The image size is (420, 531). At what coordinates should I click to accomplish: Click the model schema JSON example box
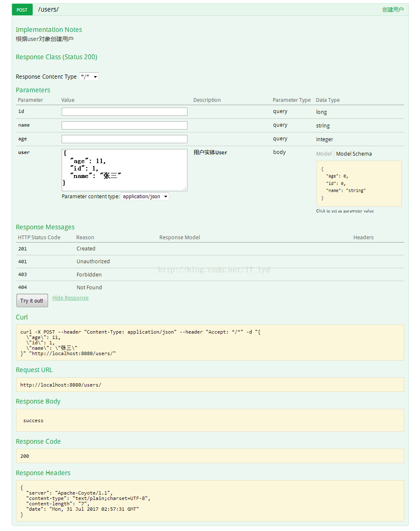click(x=359, y=183)
